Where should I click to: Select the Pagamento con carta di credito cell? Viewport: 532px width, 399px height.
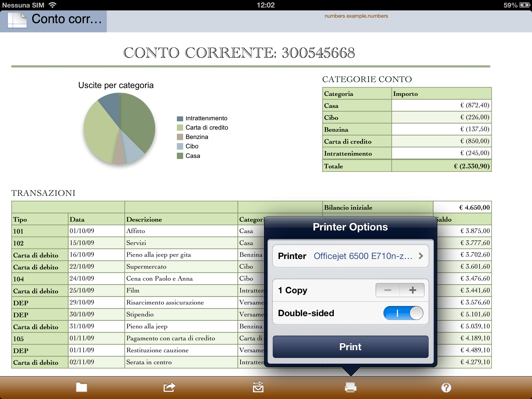click(x=181, y=338)
